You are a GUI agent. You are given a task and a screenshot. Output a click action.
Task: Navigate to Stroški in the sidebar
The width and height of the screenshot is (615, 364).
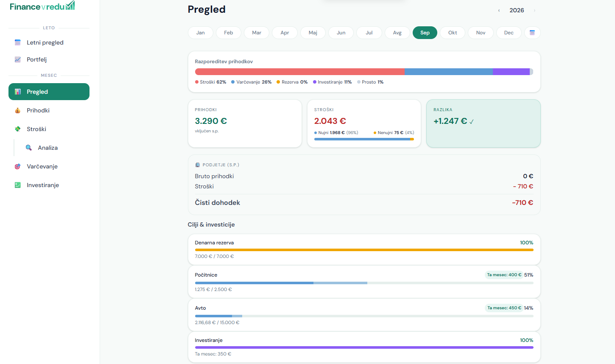pyautogui.click(x=49, y=129)
